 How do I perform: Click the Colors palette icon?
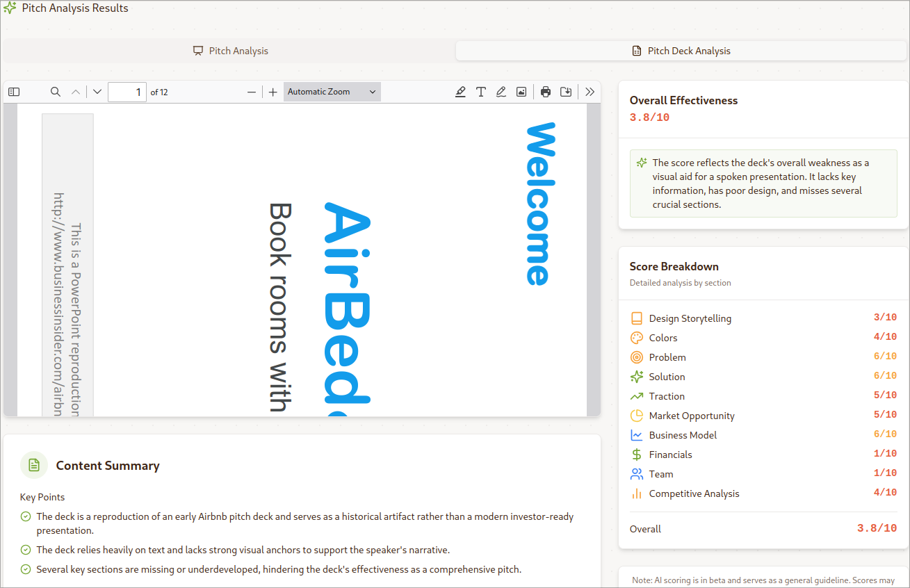point(636,338)
